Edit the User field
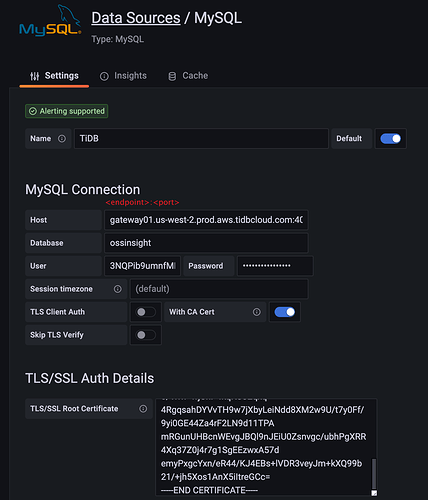This screenshot has width=428, height=500. (142, 266)
